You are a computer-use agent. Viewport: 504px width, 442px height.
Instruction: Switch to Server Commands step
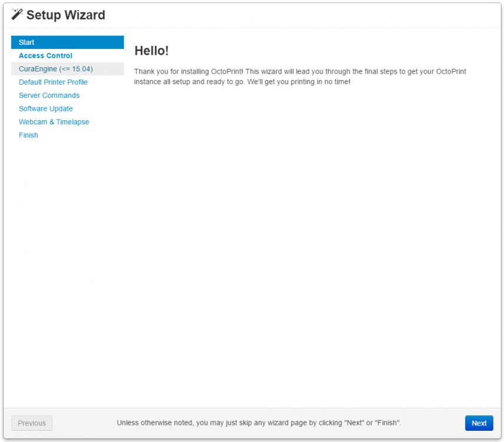tap(68, 95)
